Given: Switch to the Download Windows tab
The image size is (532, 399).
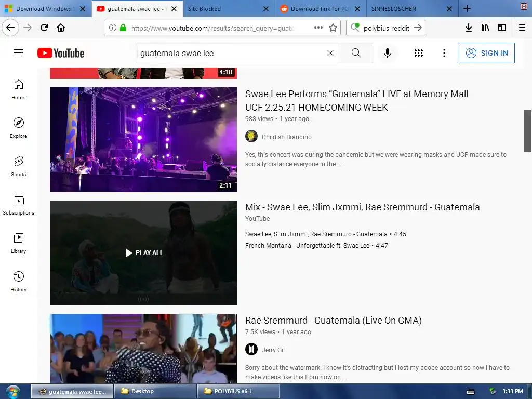Looking at the screenshot, I should (x=46, y=8).
